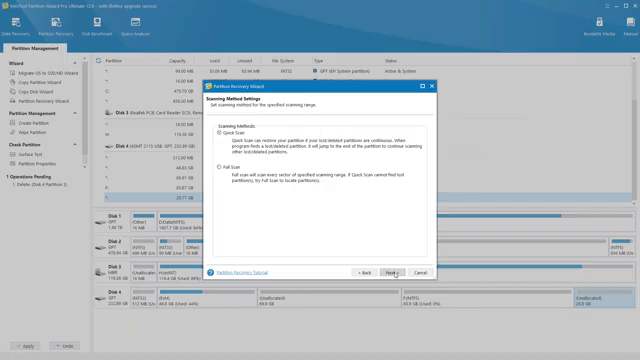Select Disk 4 F:(NTFS) 83.9 GB block

487,298
